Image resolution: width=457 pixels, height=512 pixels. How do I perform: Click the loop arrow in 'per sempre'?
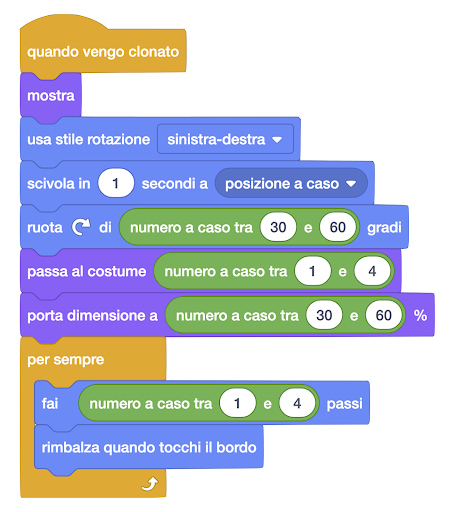point(150,484)
